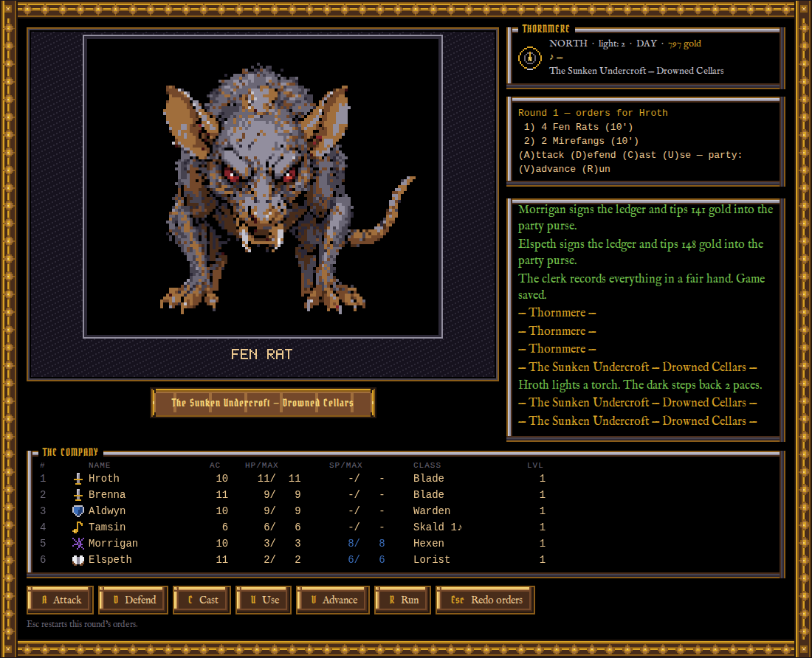The height and width of the screenshot is (658, 812).
Task: Select party member Elspeth by name
Action: 110,560
